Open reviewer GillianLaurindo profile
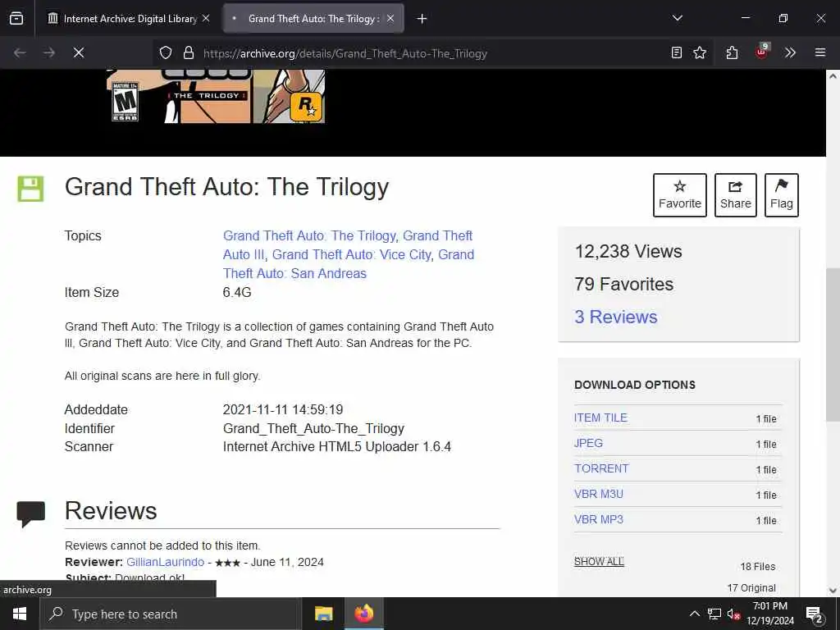Viewport: 840px width, 630px height. (x=165, y=562)
